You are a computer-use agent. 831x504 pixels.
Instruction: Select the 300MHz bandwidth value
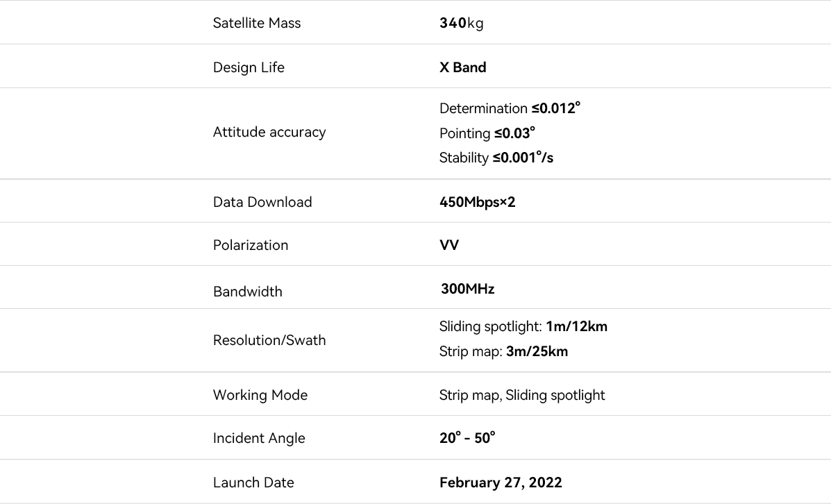[467, 289]
